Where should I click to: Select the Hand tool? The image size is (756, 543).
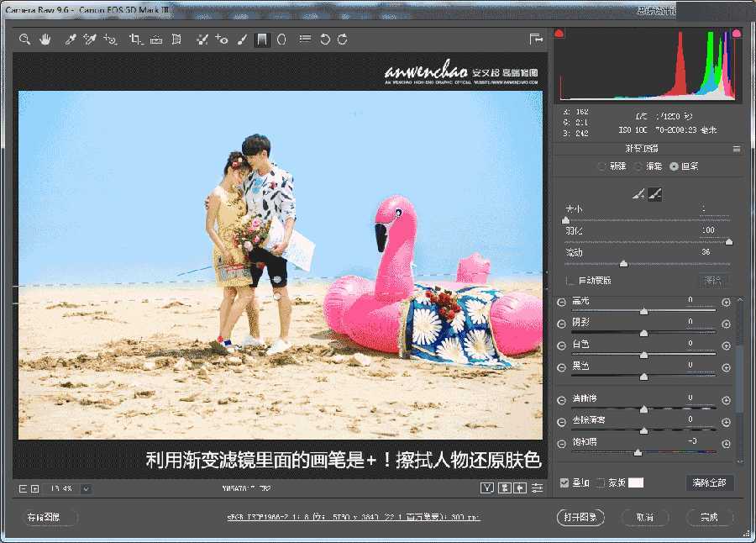point(46,39)
